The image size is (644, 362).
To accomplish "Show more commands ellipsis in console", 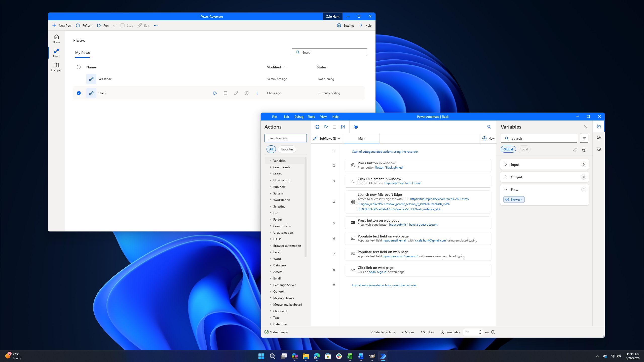I will point(156,25).
